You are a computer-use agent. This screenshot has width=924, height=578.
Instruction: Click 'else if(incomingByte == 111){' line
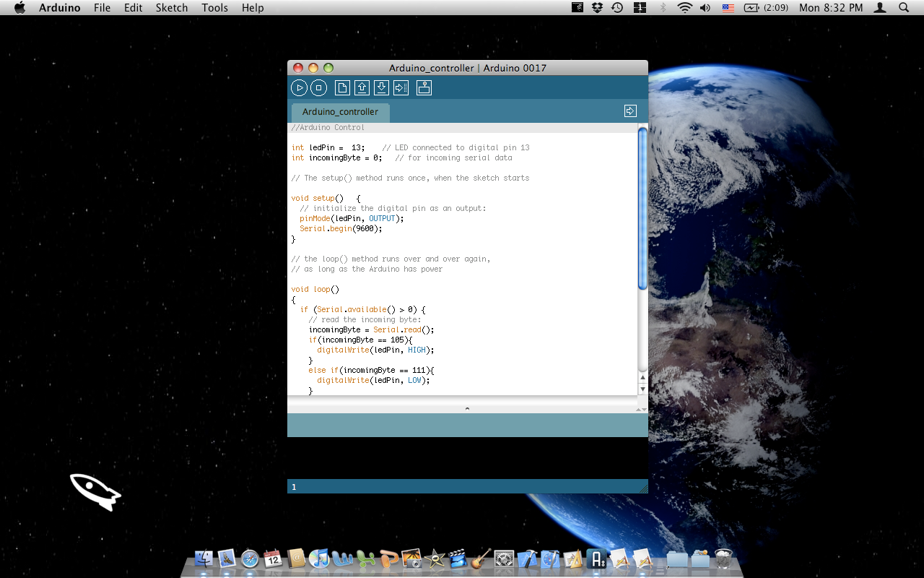[371, 370]
